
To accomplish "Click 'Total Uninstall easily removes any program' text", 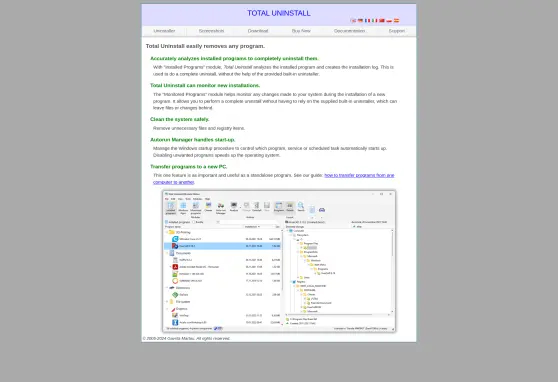I will click(x=205, y=46).
